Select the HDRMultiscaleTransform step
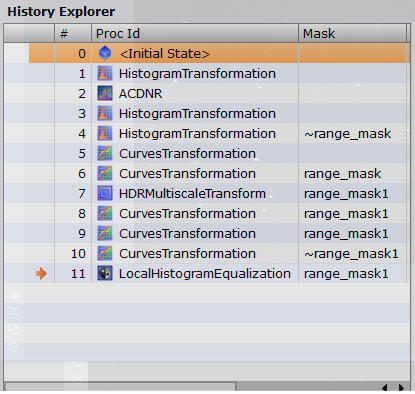Image resolution: width=415 pixels, height=394 pixels. pos(192,194)
